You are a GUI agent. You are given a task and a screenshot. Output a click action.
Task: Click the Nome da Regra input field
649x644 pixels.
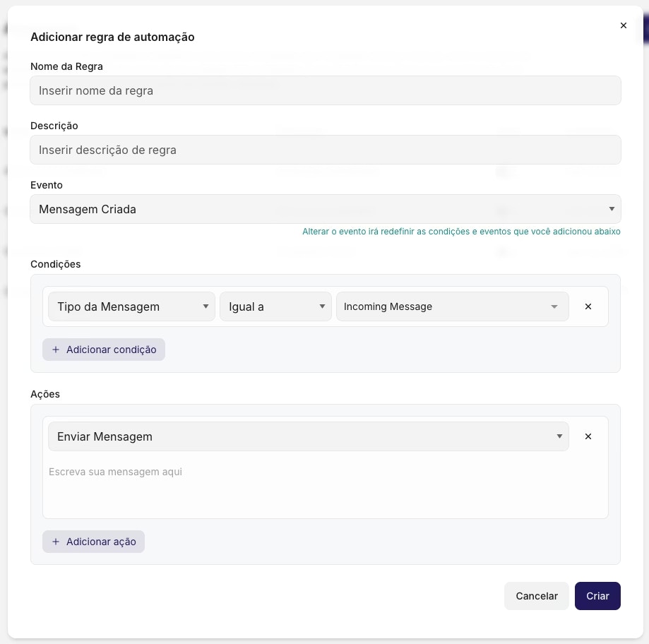click(x=325, y=90)
